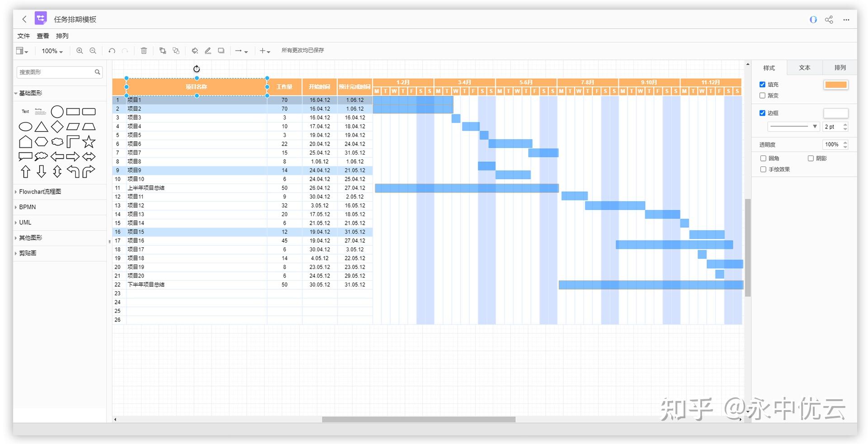Select the hexagon shape
This screenshot has width=868, height=444.
tap(41, 142)
